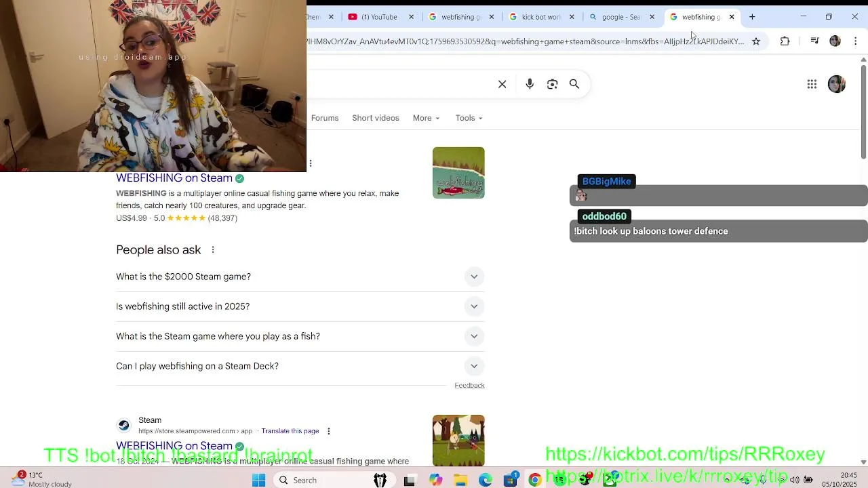Viewport: 868px width, 488px height.
Task: Click the 48,397 ratings text
Action: (x=222, y=218)
